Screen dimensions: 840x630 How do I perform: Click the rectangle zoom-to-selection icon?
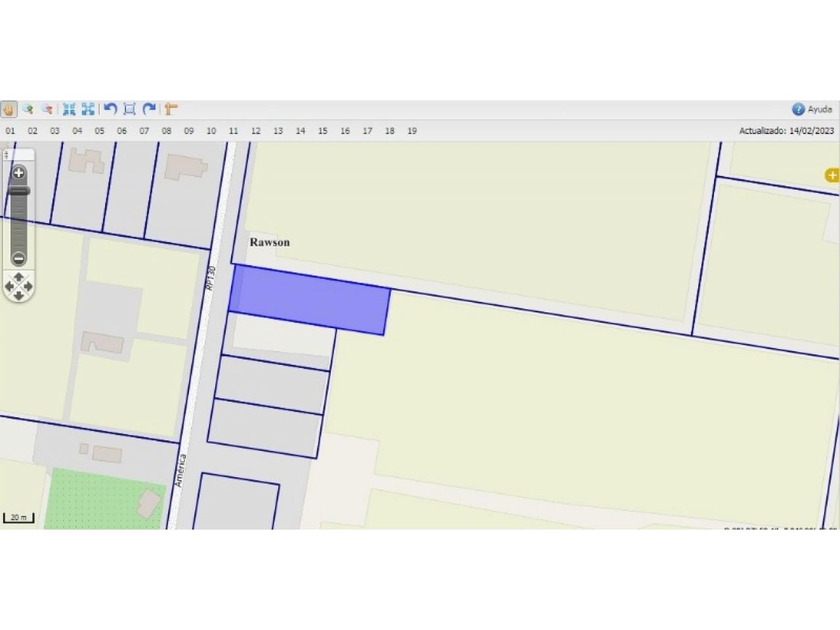click(129, 109)
